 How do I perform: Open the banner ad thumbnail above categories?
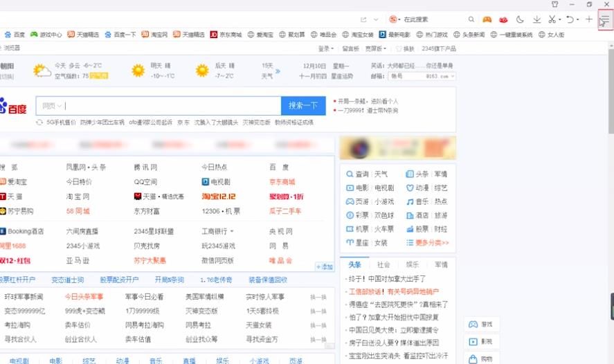coord(397,148)
